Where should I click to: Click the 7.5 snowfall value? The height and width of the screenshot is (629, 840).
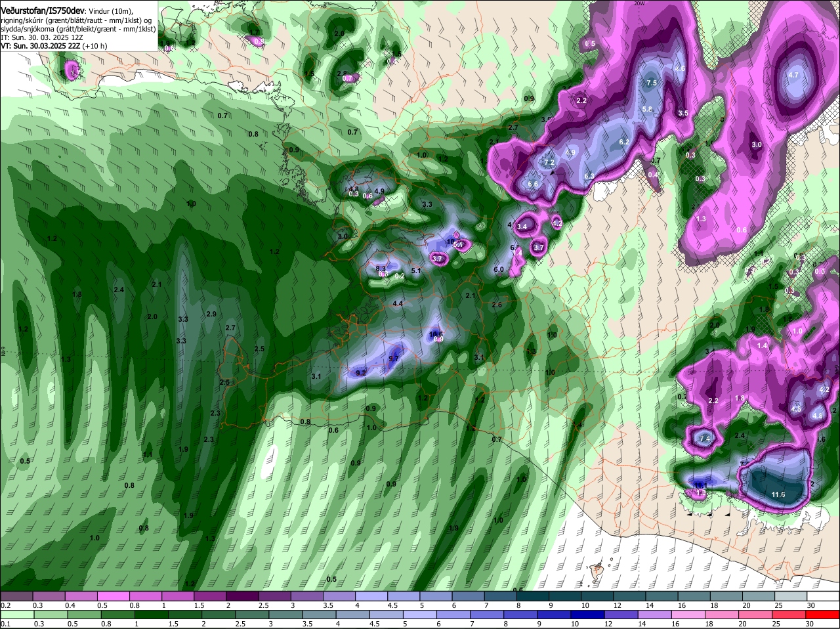coord(652,83)
